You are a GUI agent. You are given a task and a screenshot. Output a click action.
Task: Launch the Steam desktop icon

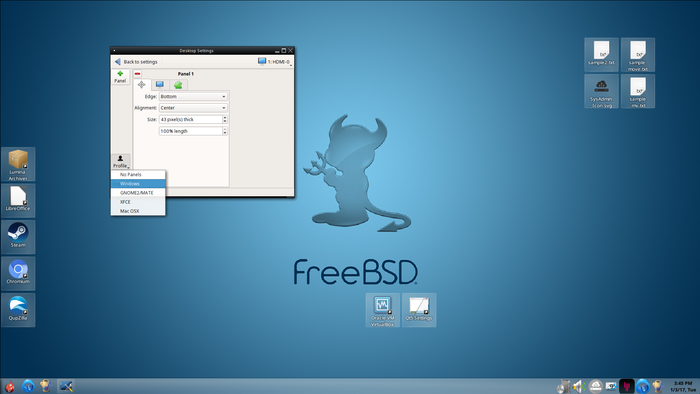[18, 236]
